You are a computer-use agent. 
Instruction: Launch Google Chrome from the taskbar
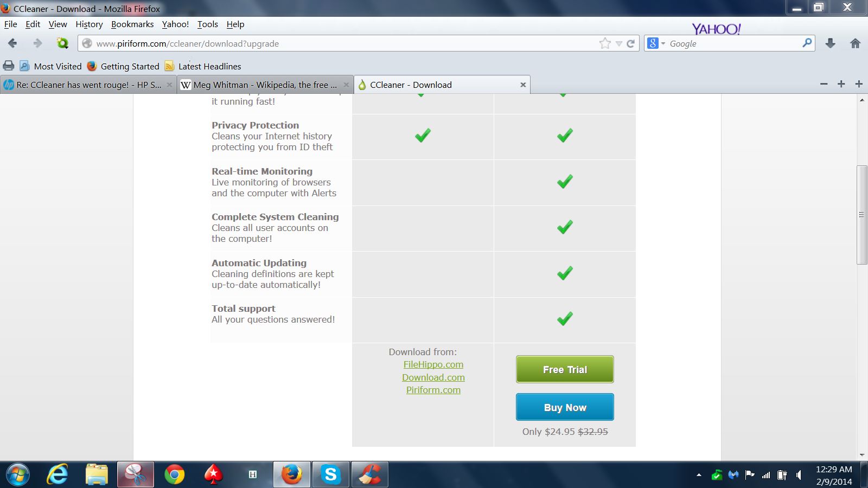174,475
